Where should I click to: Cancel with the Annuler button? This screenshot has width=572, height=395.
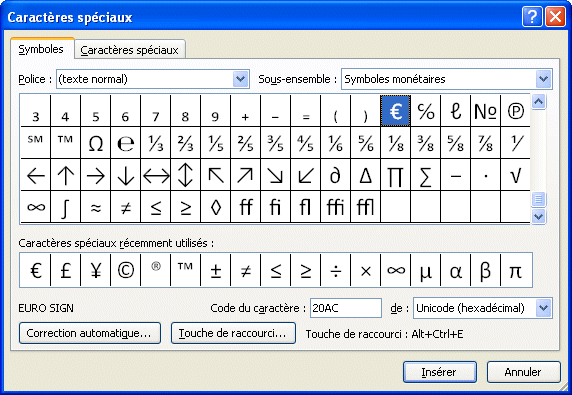[523, 372]
